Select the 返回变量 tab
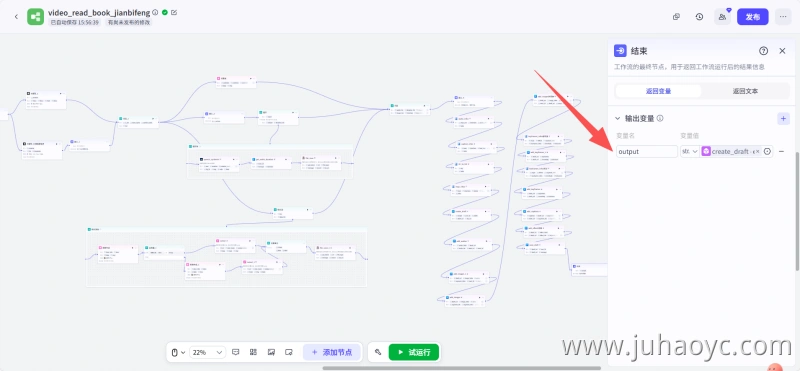This screenshot has height=371, width=800. 658,91
